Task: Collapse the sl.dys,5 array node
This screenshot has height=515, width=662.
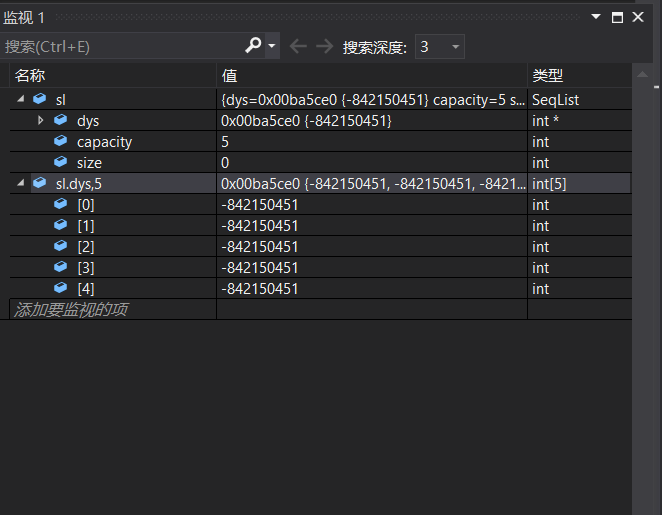Action: 21,183
